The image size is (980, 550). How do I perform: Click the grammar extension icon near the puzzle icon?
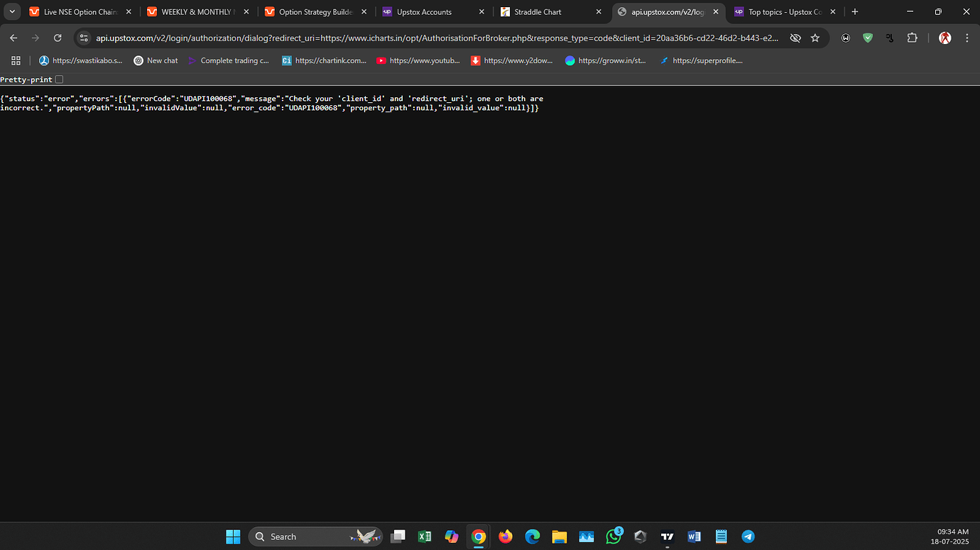click(889, 38)
